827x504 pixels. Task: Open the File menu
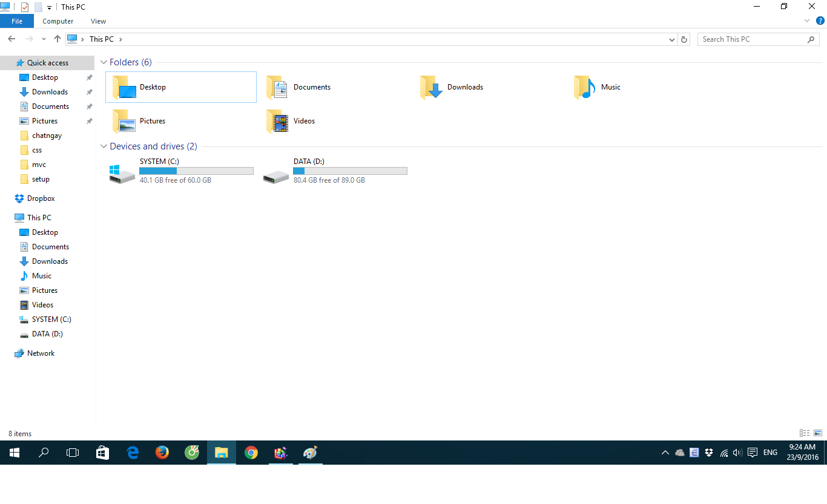pyautogui.click(x=17, y=21)
